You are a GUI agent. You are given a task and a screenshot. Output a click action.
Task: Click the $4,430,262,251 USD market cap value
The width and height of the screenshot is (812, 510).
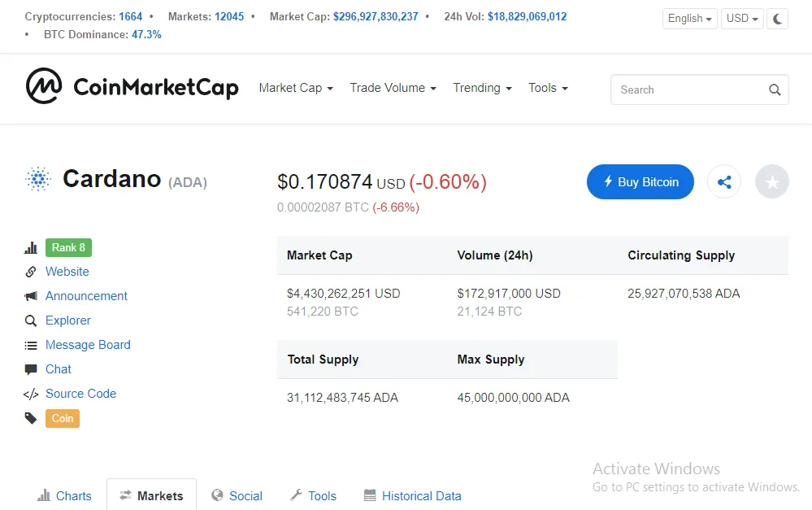click(x=343, y=294)
